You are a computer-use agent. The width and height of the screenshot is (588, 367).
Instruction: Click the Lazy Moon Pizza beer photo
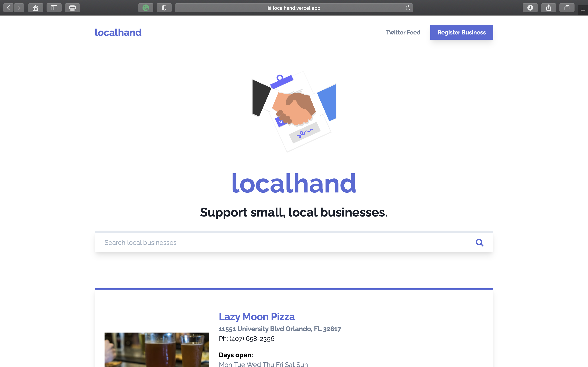(156, 349)
